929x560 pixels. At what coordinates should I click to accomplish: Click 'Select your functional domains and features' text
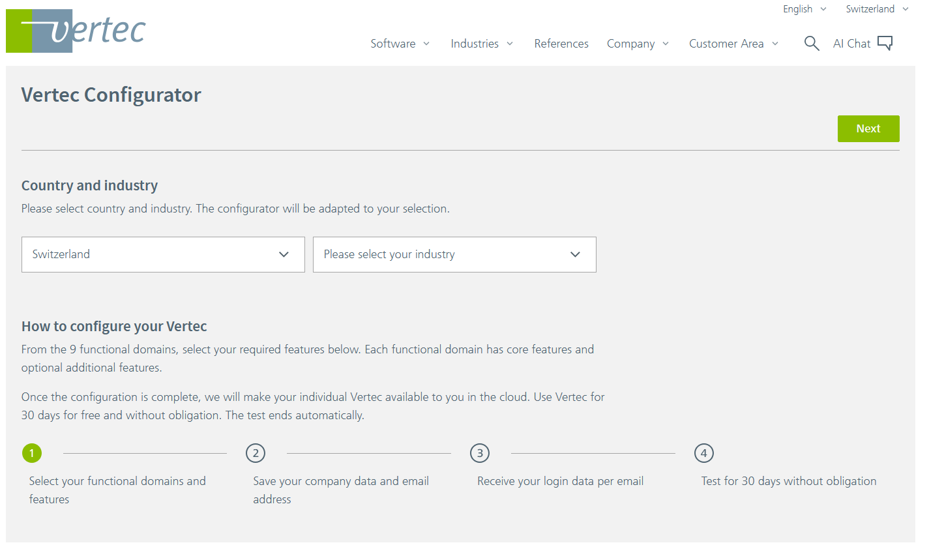[x=117, y=490]
